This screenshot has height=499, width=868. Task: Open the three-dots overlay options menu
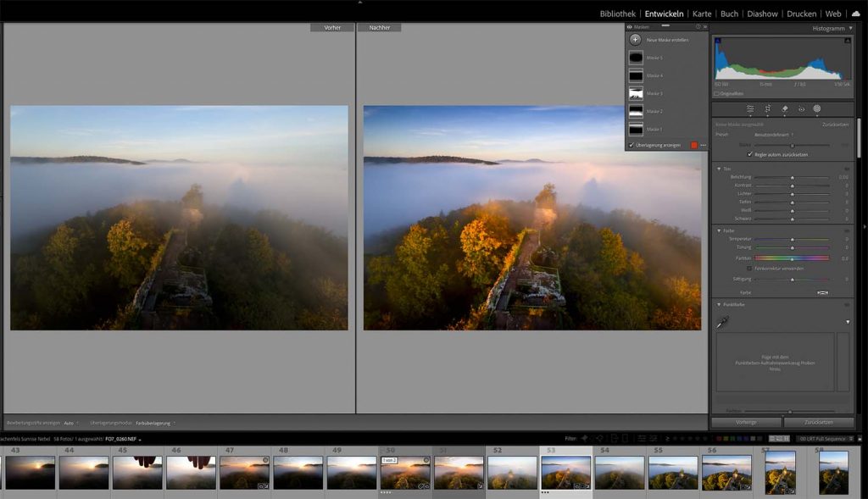coord(703,145)
